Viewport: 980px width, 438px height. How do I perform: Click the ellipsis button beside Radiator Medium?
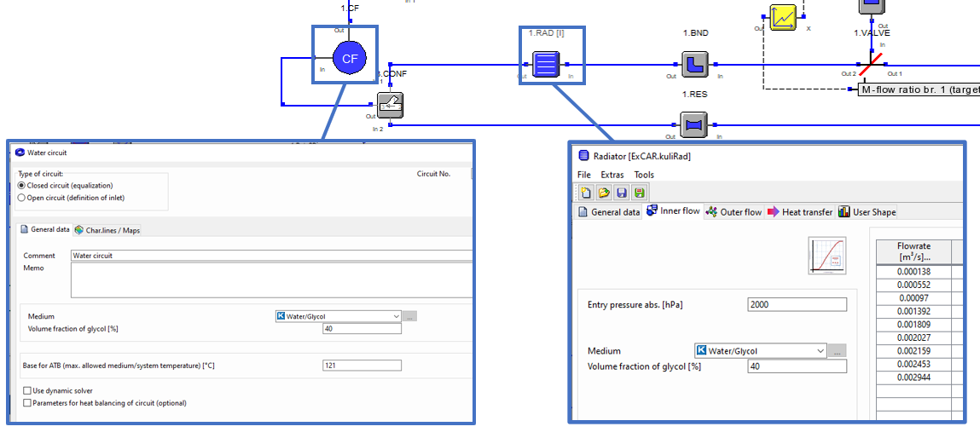(838, 350)
